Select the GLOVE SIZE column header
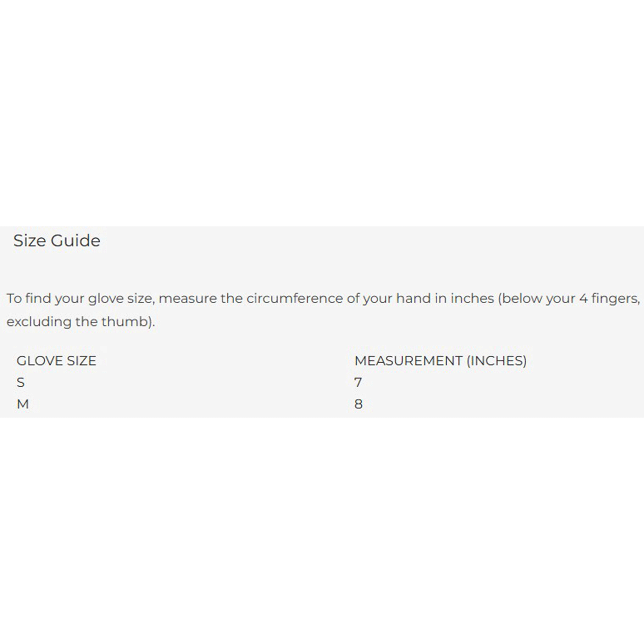Image resolution: width=644 pixels, height=644 pixels. (56, 361)
